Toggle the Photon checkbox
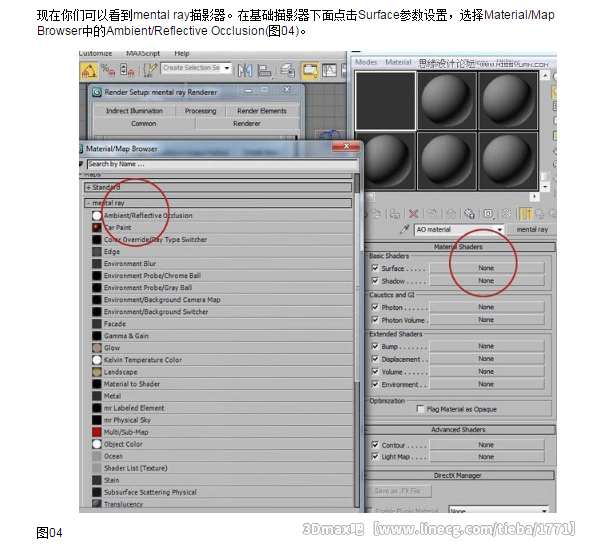 [375, 307]
